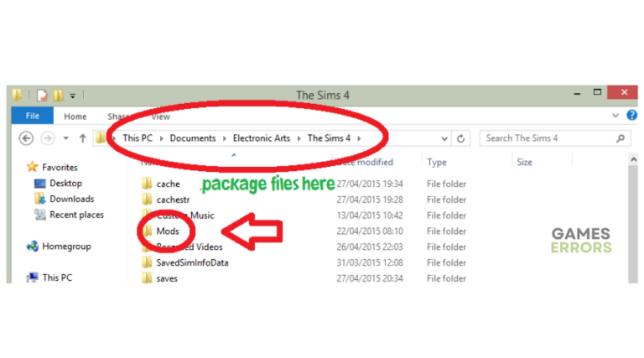Select the cache folder
Screen dimensions: 644x358
tap(168, 184)
